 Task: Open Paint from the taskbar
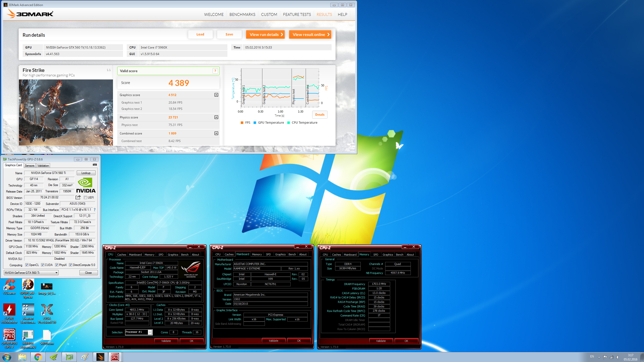click(x=85, y=357)
